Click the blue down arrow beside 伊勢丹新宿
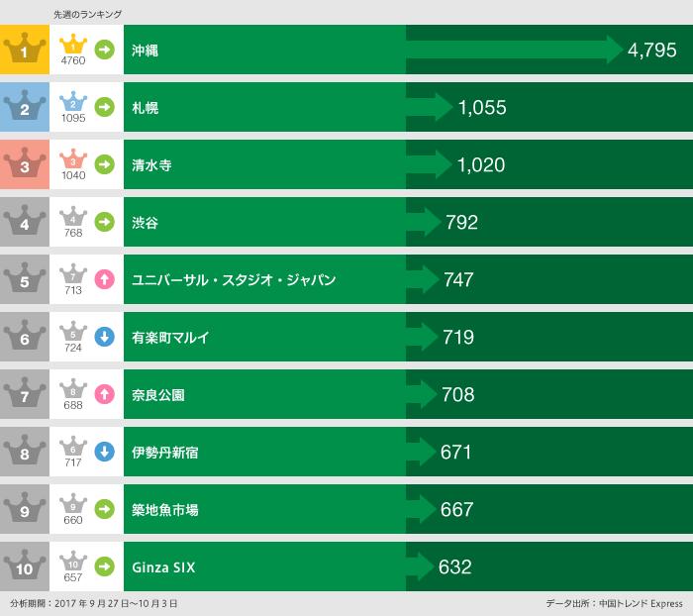Viewport: 693px width, 616px height. (104, 452)
